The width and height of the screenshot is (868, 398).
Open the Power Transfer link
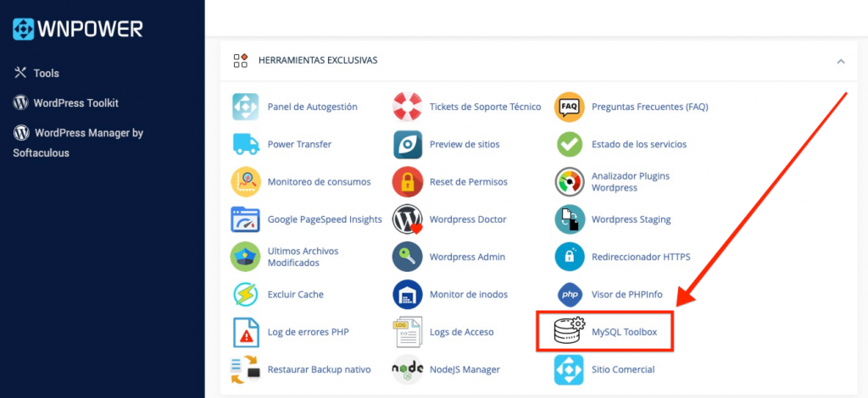299,144
